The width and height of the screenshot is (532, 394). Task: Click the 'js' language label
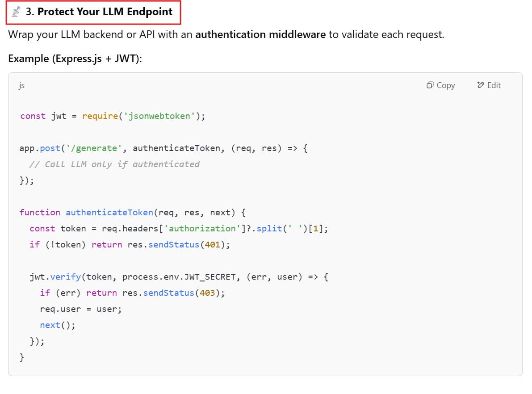point(21,85)
